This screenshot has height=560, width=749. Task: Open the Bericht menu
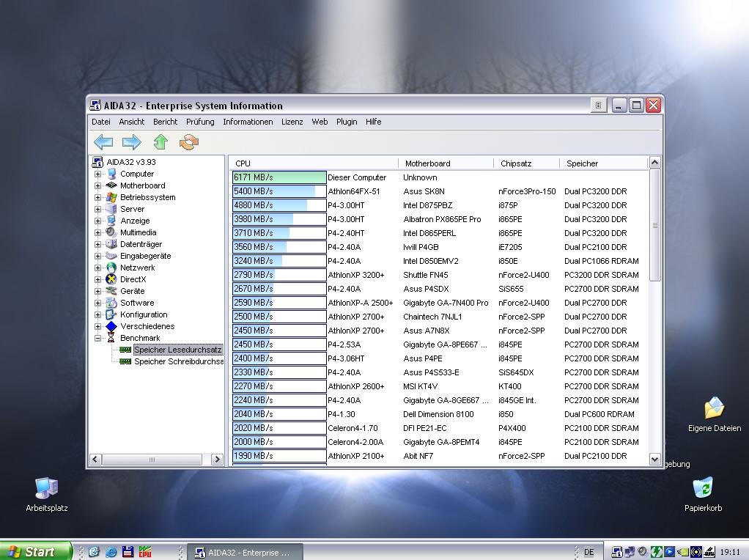(165, 122)
